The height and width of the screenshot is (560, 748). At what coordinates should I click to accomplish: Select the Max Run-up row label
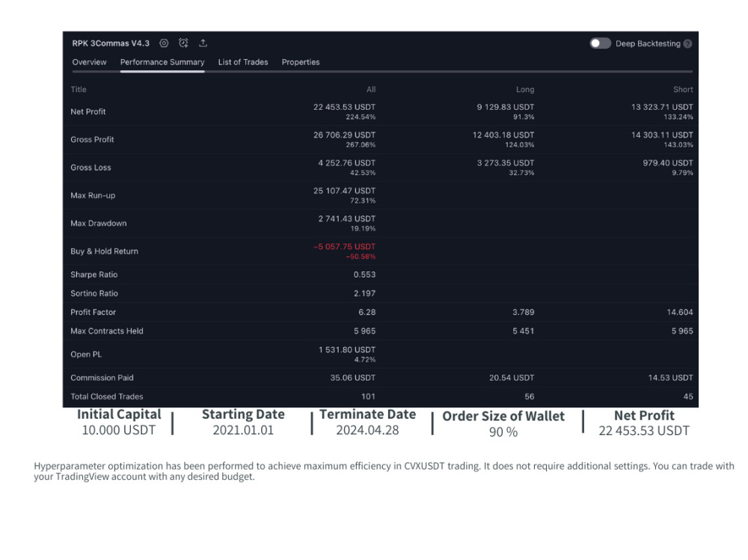(x=93, y=196)
